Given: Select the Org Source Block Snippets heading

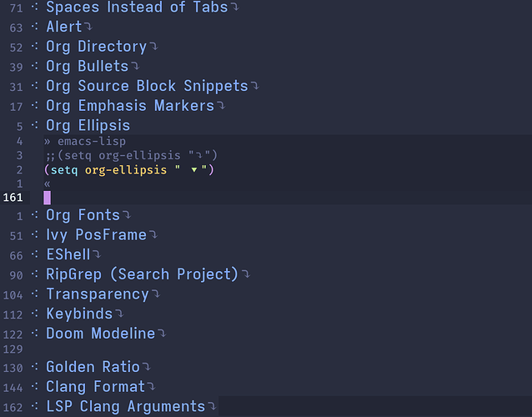Looking at the screenshot, I should (147, 86).
